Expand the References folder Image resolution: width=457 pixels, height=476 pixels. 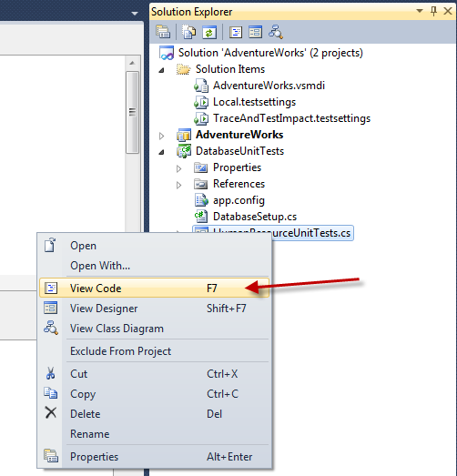[179, 185]
